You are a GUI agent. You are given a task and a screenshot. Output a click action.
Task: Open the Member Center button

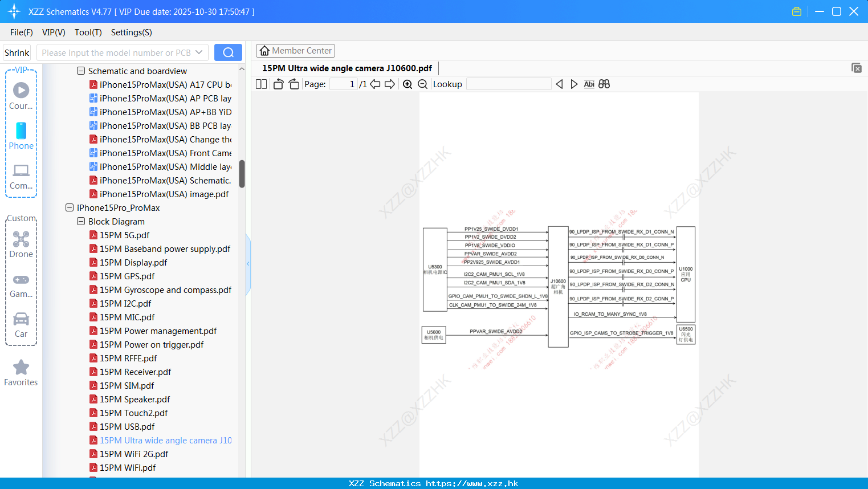pos(295,51)
